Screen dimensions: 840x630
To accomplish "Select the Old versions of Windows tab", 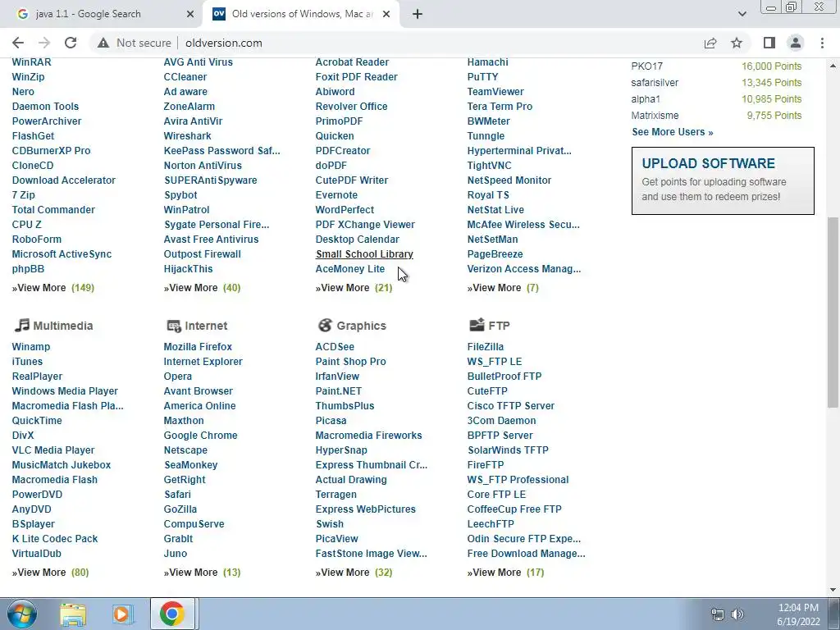I will tap(302, 14).
